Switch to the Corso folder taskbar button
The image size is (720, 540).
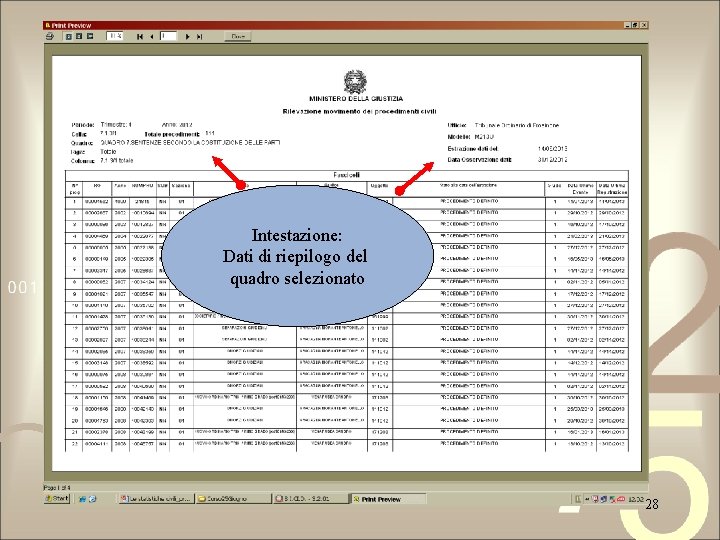233,499
